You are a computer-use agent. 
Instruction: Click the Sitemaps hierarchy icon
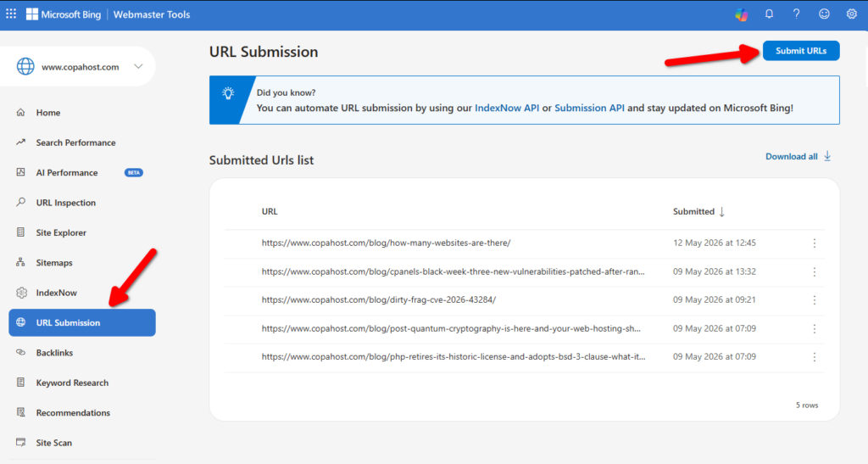click(x=20, y=262)
